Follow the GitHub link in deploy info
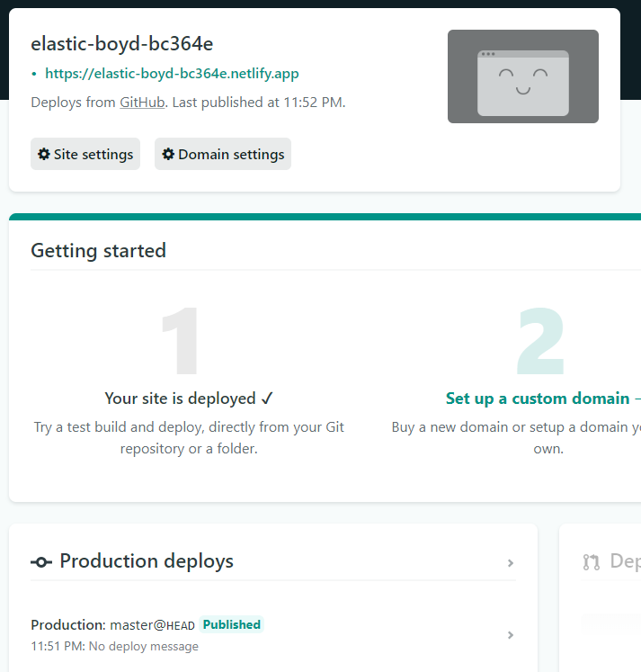Image resolution: width=641 pixels, height=672 pixels. pos(142,103)
